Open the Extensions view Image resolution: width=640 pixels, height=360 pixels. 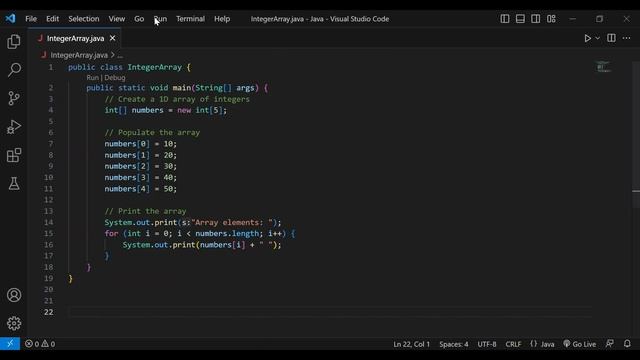click(14, 155)
